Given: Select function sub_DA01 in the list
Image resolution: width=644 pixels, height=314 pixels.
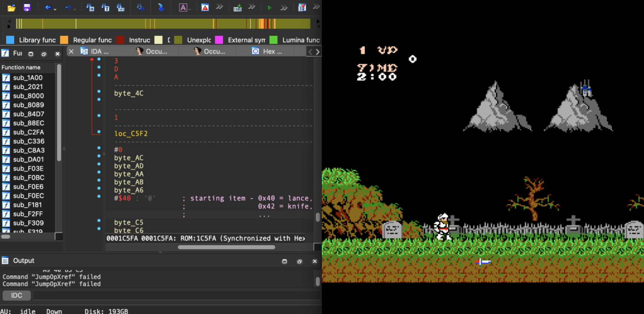Looking at the screenshot, I should [x=28, y=159].
